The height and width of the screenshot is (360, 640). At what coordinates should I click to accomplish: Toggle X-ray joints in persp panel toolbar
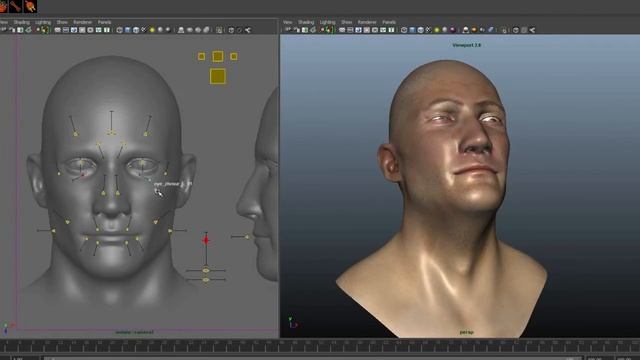click(x=532, y=30)
